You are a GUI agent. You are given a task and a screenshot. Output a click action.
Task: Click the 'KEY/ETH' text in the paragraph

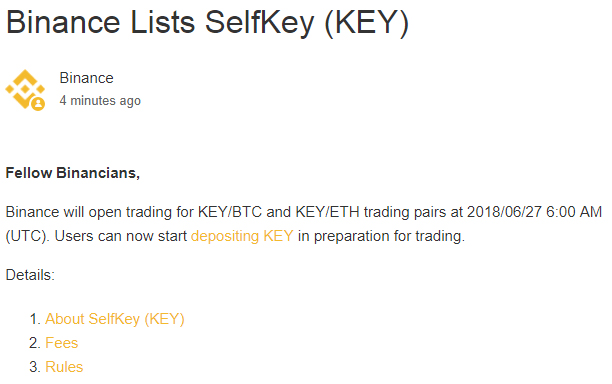click(327, 212)
